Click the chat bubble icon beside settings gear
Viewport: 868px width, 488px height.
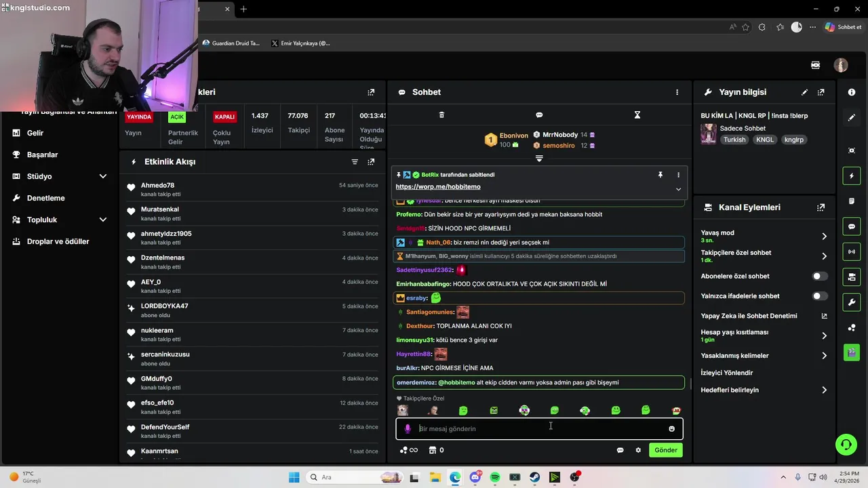tap(620, 450)
